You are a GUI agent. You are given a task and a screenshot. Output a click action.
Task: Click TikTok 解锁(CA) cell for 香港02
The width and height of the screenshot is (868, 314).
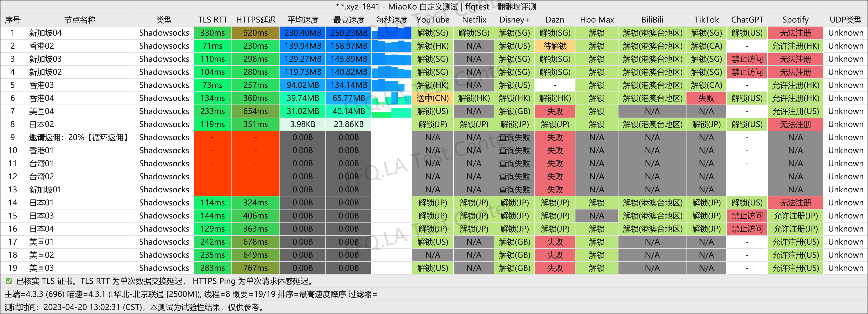(x=706, y=46)
